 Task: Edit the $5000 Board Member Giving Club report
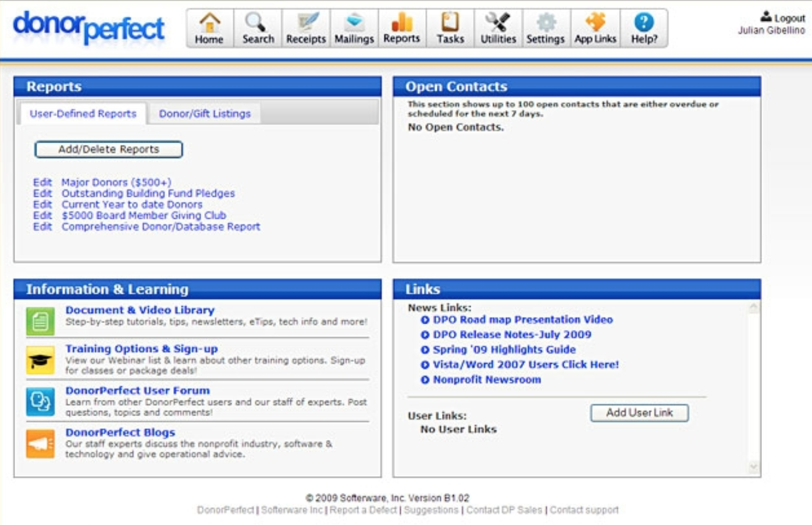pos(42,215)
